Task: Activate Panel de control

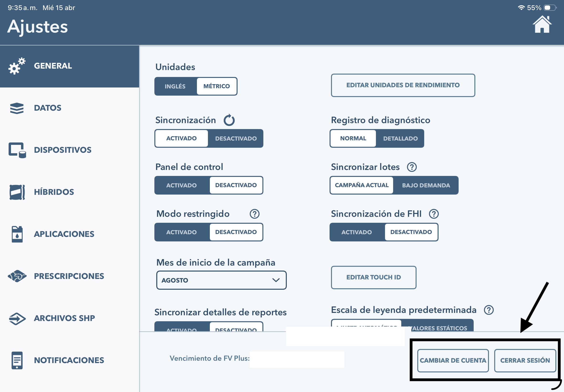Action: pyautogui.click(x=181, y=185)
